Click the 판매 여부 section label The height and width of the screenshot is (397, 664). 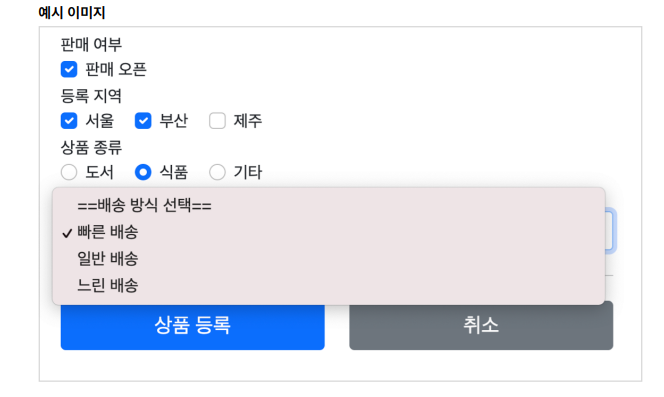coord(91,44)
